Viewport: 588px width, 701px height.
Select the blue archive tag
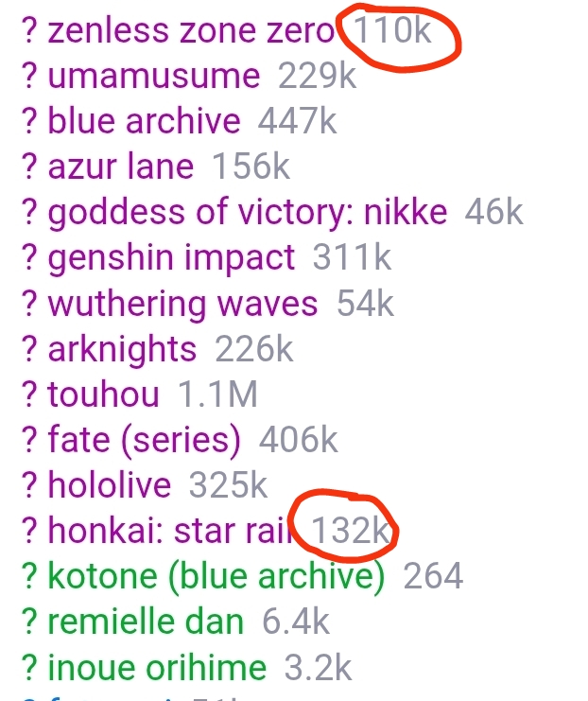[144, 121]
